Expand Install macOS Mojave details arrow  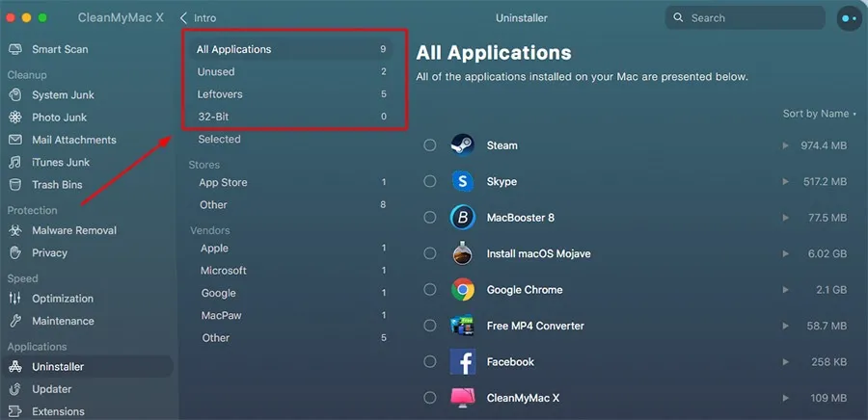pos(785,253)
